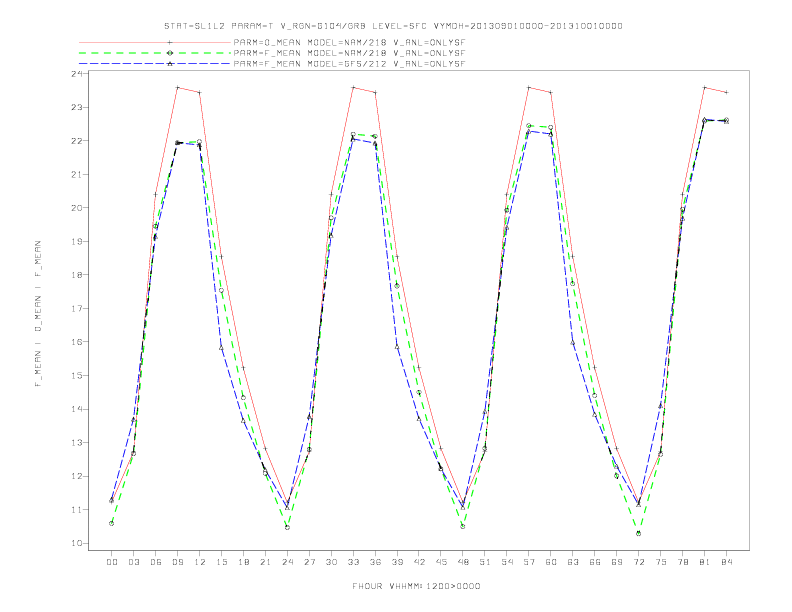Click x-axis tick label 12

tap(200, 562)
